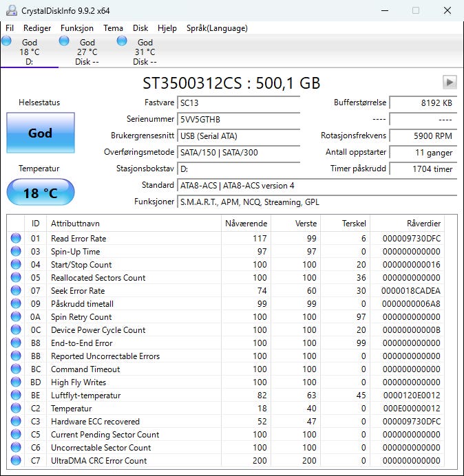The image size is (464, 476).
Task: Click the status orb of the 31 °C disk
Action: click(122, 41)
